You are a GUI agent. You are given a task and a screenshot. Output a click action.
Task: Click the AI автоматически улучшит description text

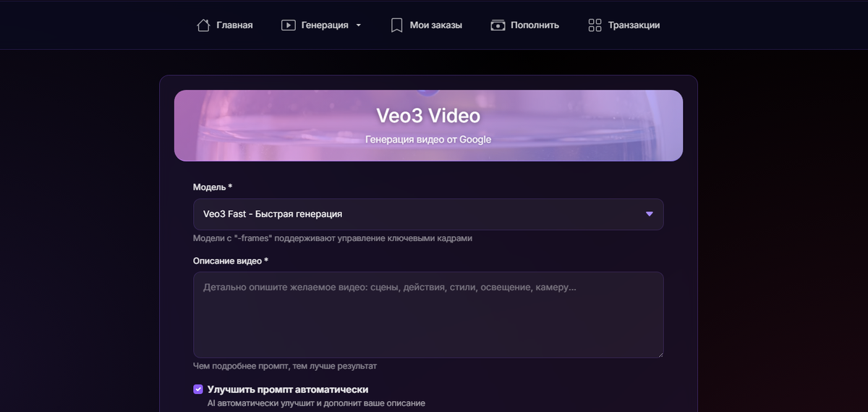point(316,403)
